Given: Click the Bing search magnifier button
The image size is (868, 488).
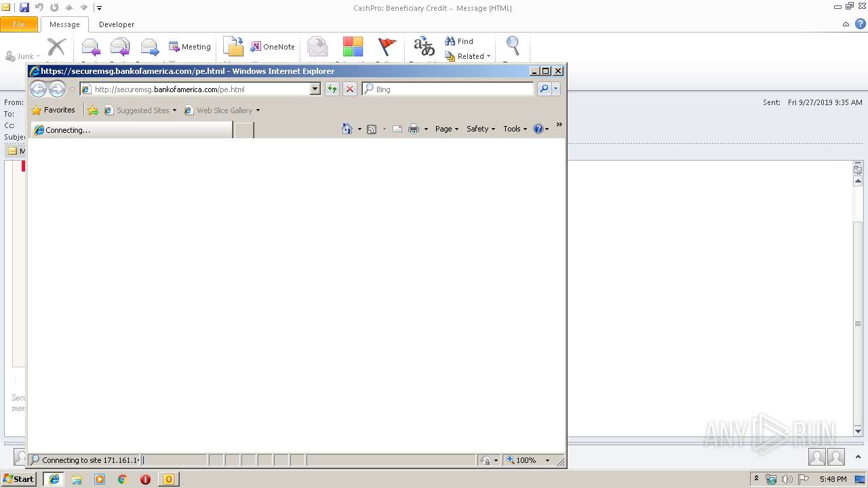Looking at the screenshot, I should click(544, 89).
